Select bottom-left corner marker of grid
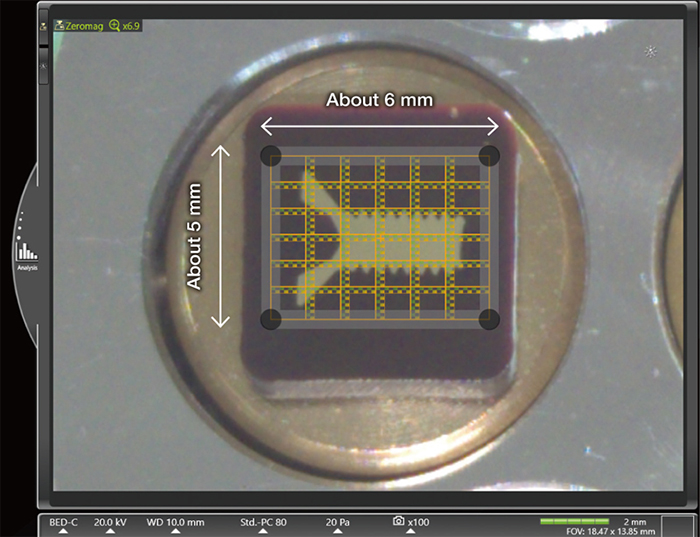Image resolution: width=700 pixels, height=537 pixels. (270, 319)
